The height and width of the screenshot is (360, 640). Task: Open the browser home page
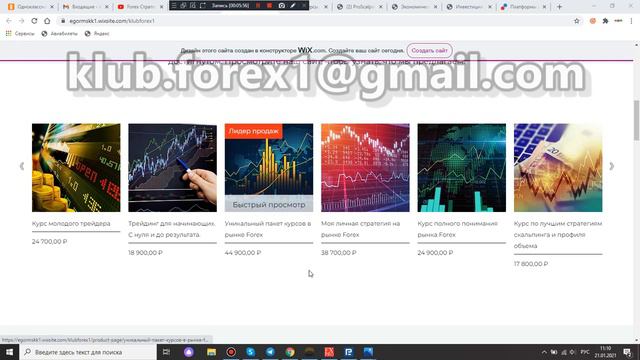coord(47,21)
